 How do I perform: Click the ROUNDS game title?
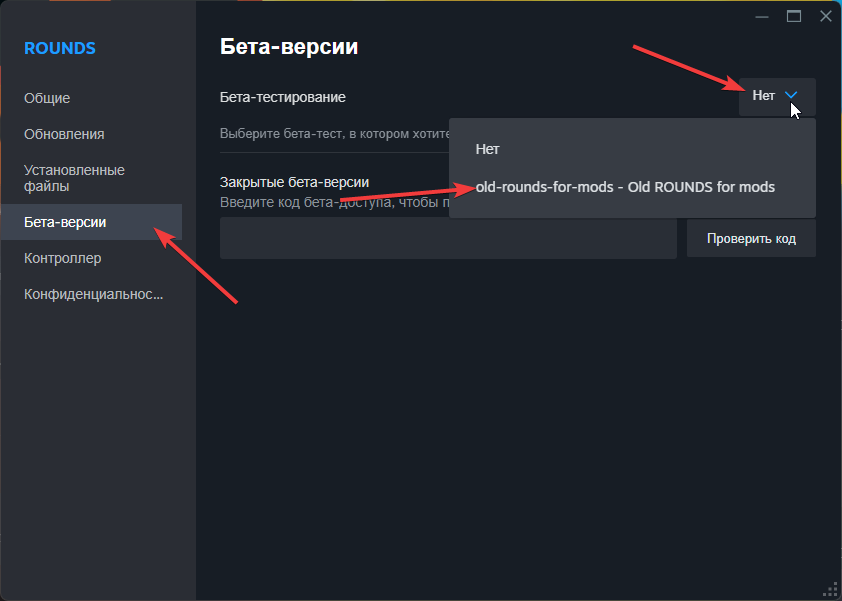coord(60,48)
